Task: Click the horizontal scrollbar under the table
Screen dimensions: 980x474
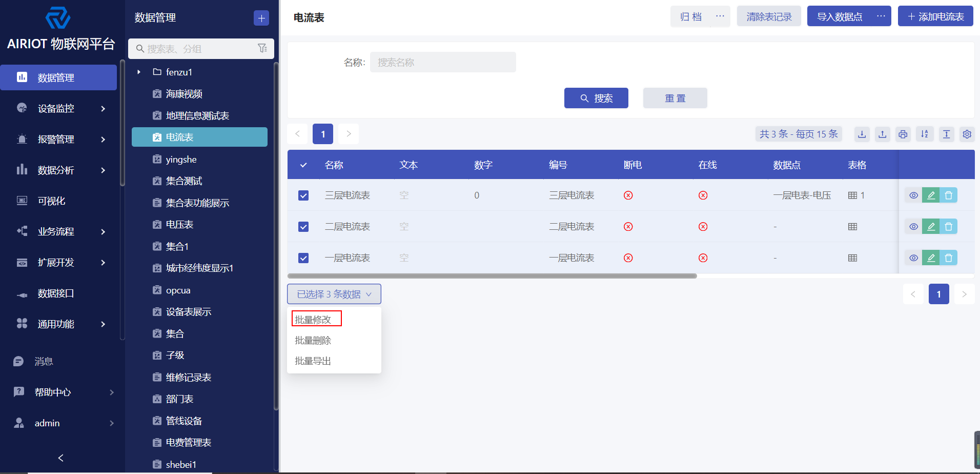Action: point(492,276)
